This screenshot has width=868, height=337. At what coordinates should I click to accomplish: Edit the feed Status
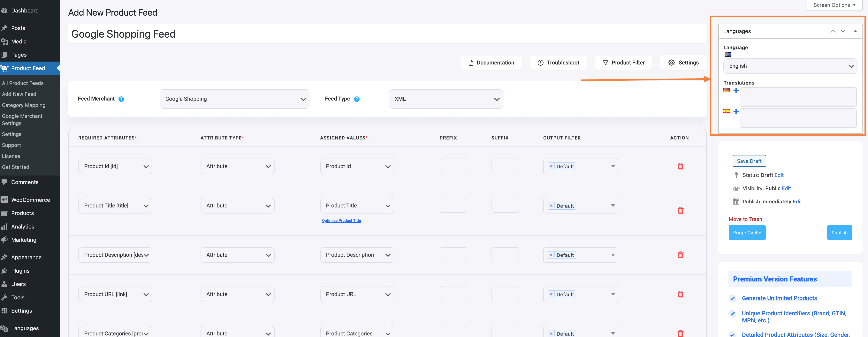point(779,175)
